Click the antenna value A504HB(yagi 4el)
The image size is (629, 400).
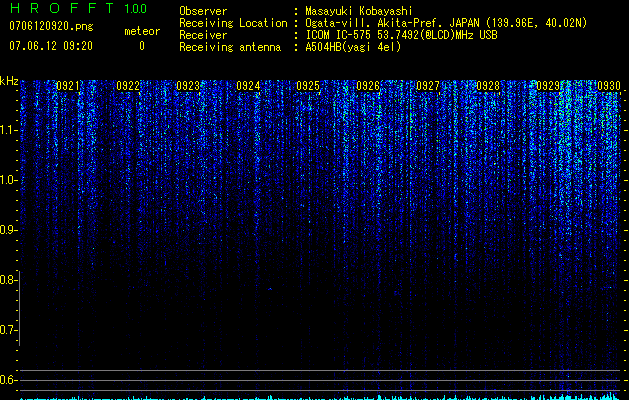click(x=353, y=47)
